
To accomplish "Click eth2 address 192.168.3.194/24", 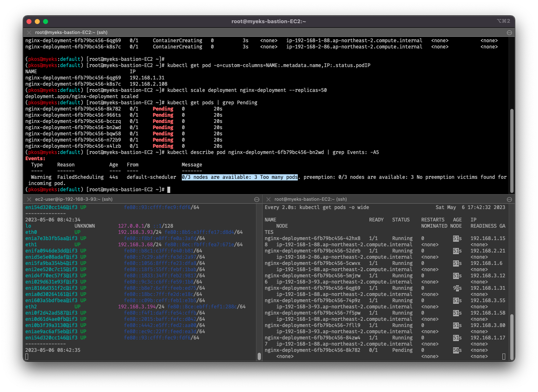I will 141,307.
